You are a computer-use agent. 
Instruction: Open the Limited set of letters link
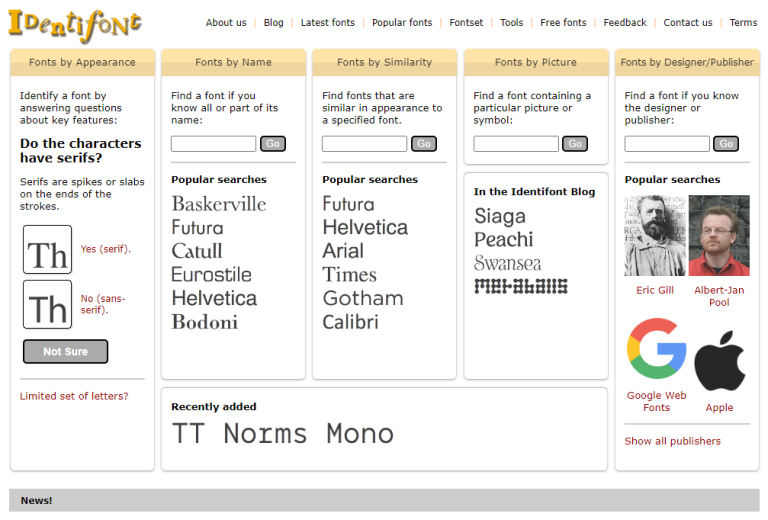click(74, 396)
